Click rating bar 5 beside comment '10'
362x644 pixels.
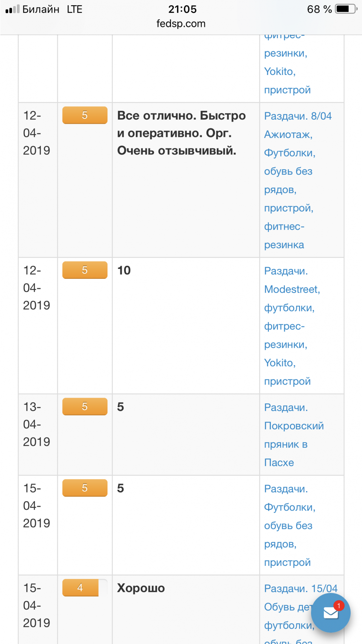pos(85,270)
